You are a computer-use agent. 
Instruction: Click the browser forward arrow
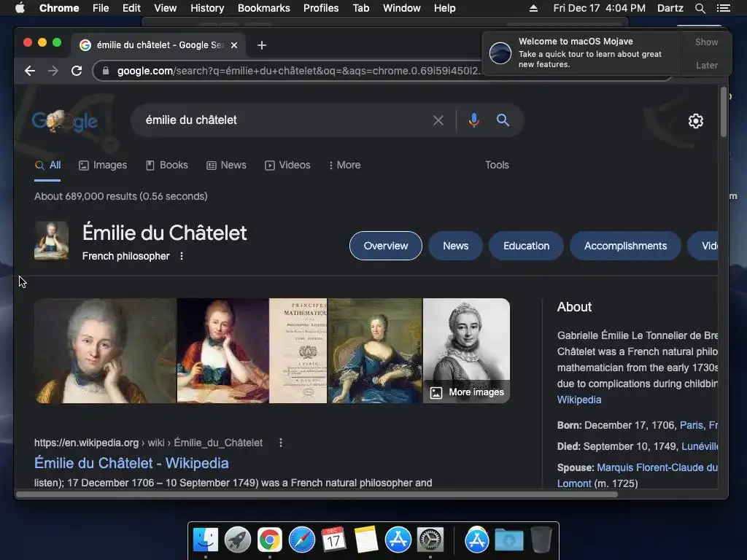tap(53, 71)
